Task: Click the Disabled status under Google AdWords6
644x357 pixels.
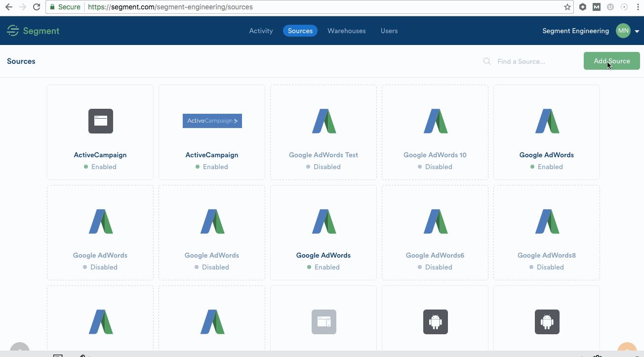Action: [435, 267]
